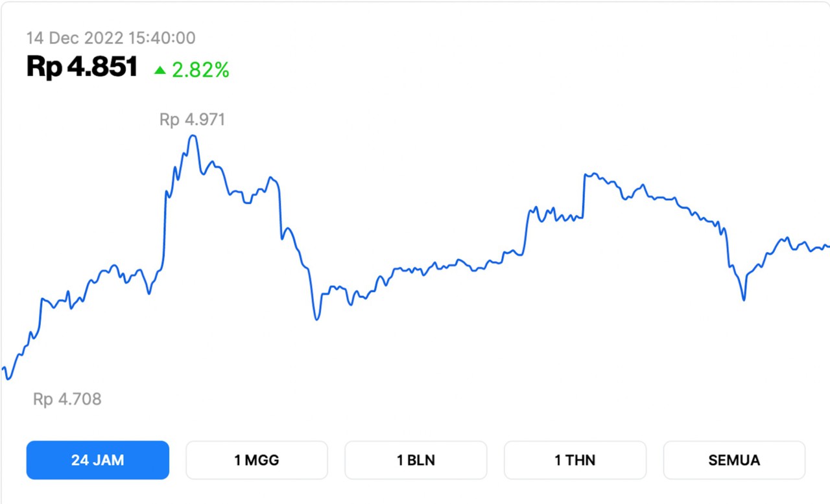Click the Rp 4.851 current price
The height and width of the screenshot is (504, 830).
pyautogui.click(x=81, y=66)
